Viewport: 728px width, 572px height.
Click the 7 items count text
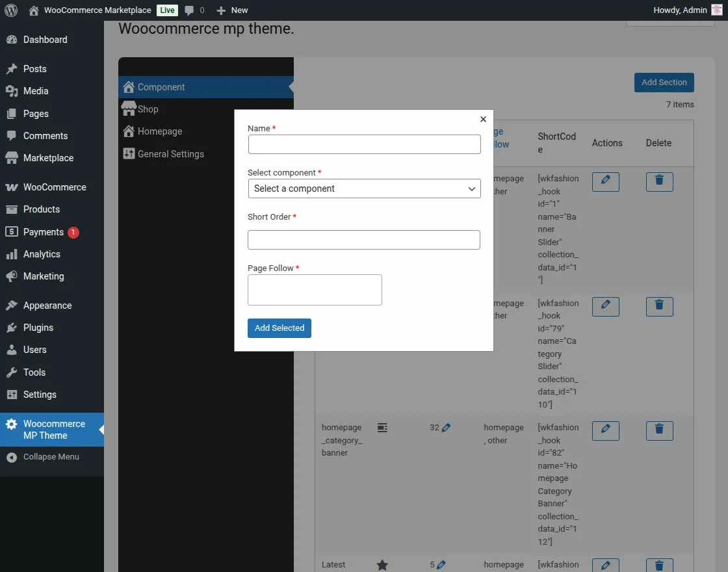pos(680,105)
